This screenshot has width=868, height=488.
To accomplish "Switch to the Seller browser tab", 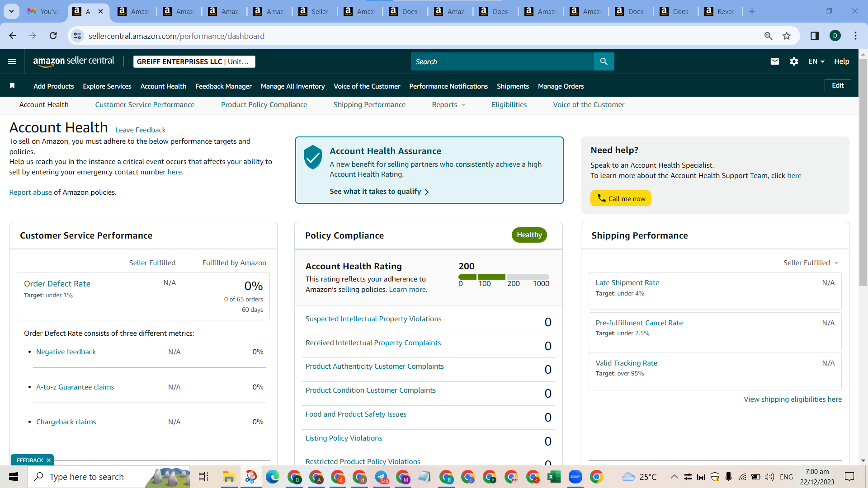I will coord(315,11).
